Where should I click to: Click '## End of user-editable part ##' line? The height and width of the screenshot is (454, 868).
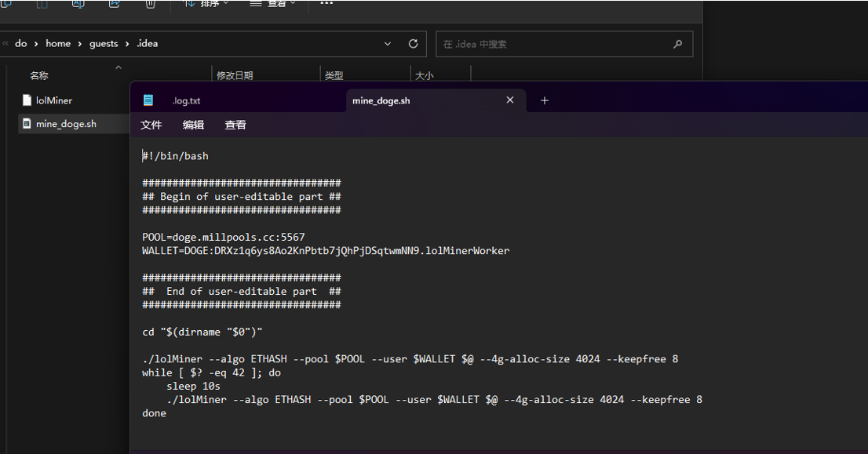click(x=242, y=292)
